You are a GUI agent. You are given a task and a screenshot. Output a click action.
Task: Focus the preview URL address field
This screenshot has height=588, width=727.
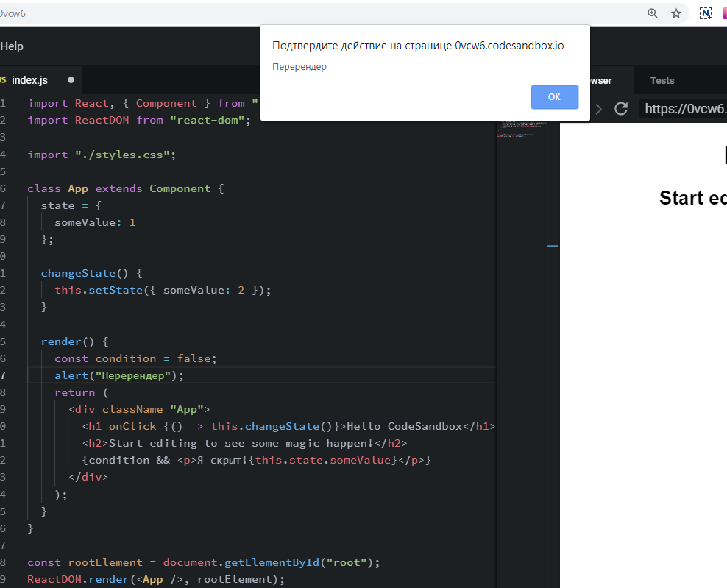coord(683,109)
